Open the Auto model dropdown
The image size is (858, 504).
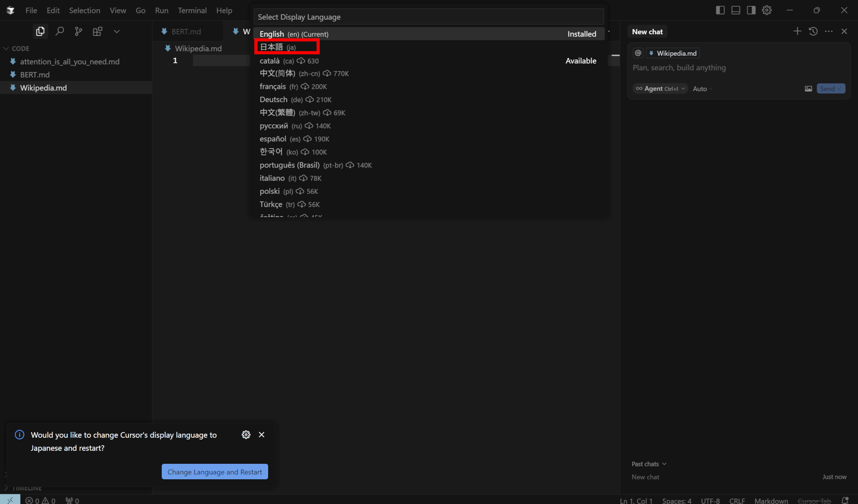click(x=702, y=89)
